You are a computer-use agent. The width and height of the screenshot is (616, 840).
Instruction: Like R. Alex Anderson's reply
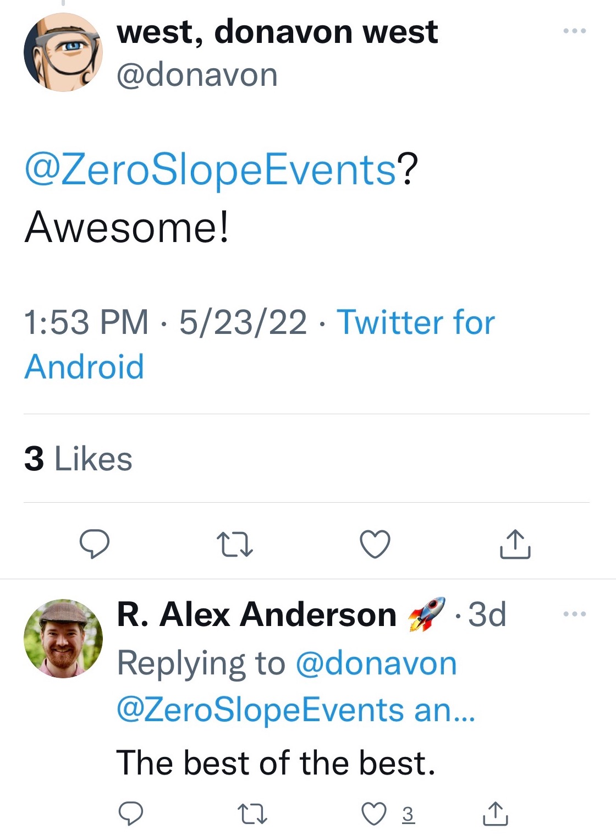(374, 814)
